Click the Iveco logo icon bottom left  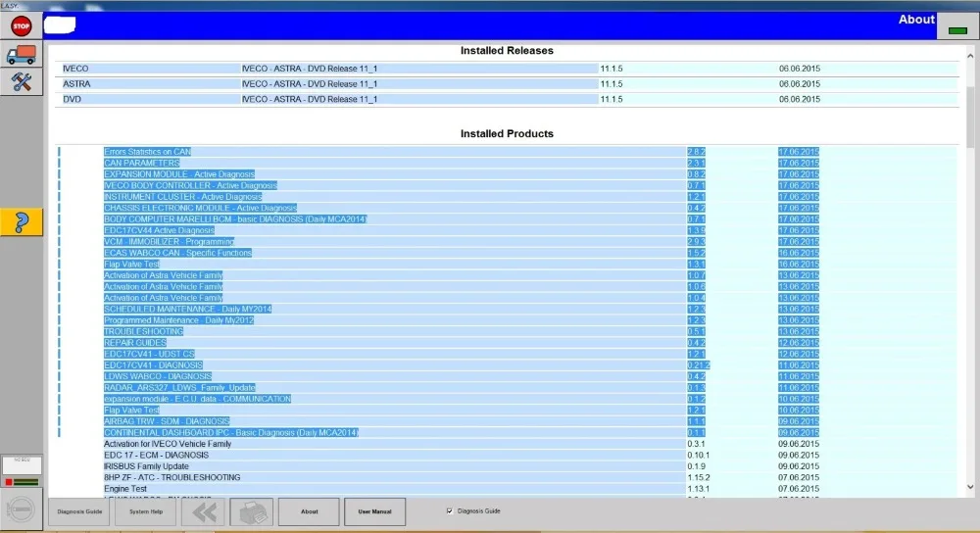click(x=21, y=509)
